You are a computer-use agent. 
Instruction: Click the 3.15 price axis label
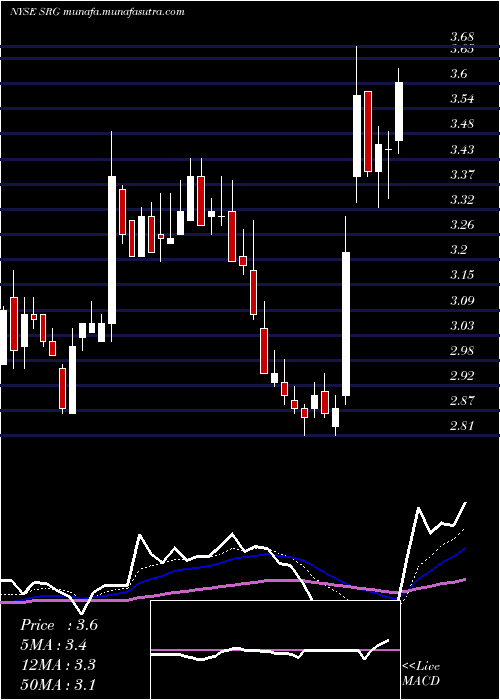pyautogui.click(x=462, y=275)
